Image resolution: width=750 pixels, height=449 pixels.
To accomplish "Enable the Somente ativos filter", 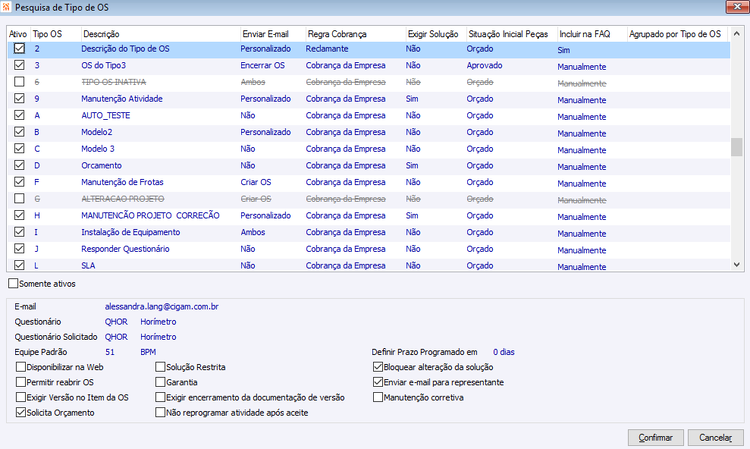I will tap(13, 283).
